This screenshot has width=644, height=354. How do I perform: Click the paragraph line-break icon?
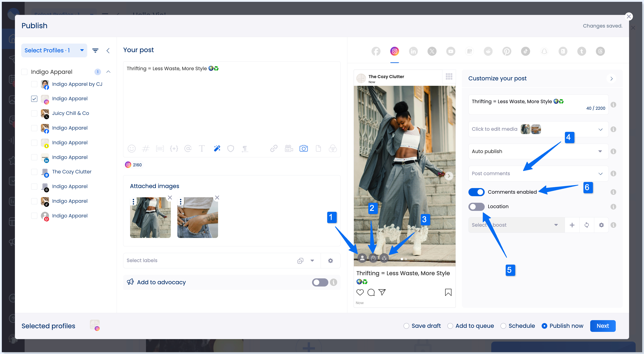click(245, 149)
